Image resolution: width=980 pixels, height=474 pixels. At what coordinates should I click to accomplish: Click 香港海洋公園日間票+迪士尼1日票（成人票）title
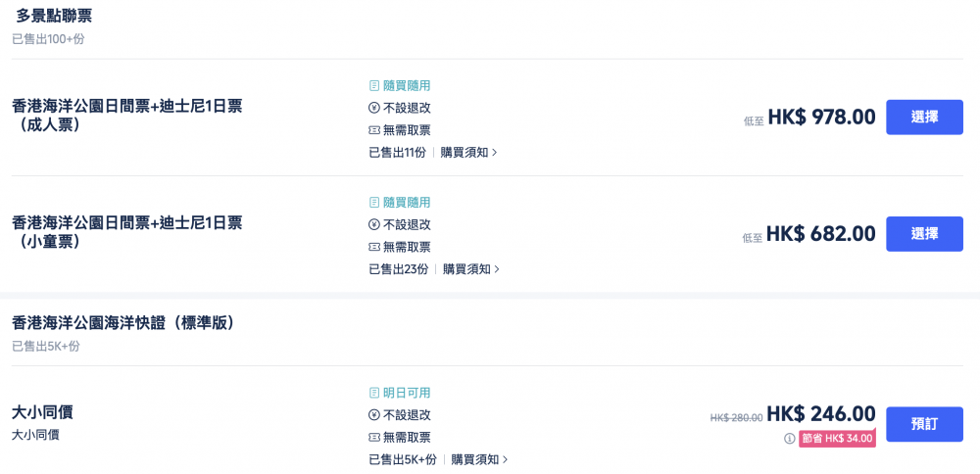coord(126,117)
